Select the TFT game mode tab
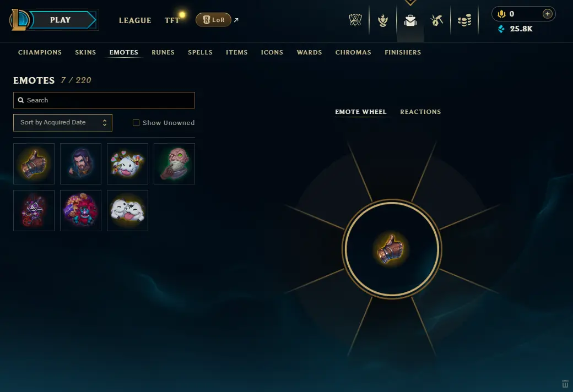This screenshot has height=392, width=573. click(x=172, y=20)
